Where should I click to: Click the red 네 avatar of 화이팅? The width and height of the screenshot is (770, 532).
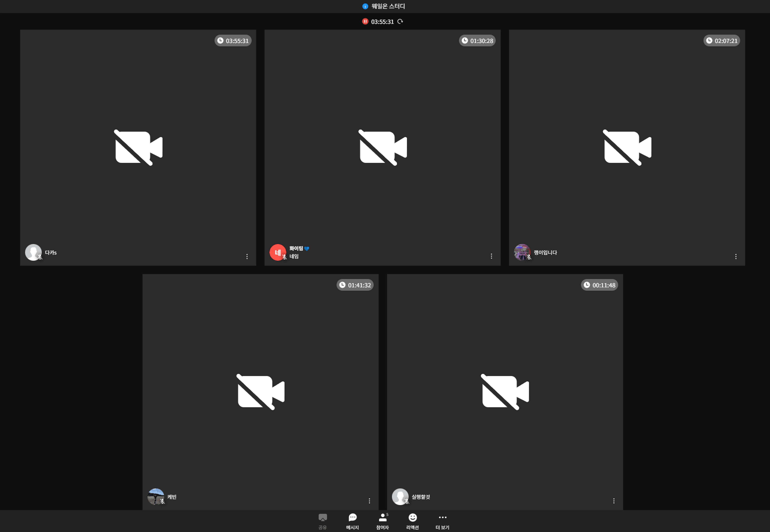278,252
